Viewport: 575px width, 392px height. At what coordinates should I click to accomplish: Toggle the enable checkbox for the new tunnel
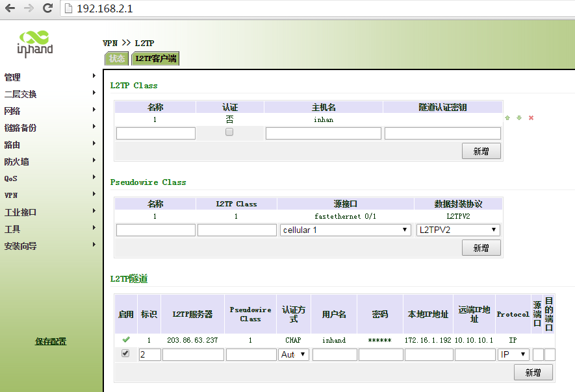point(125,354)
